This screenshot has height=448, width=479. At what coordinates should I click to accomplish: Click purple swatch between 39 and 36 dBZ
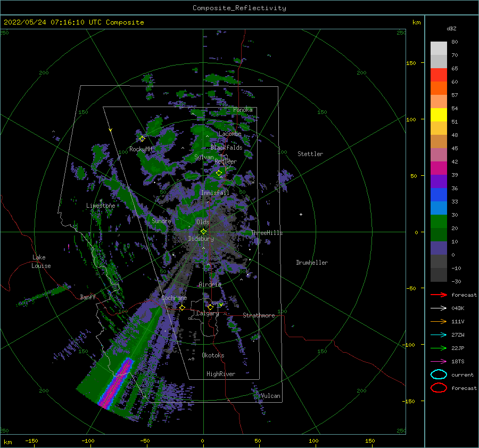pyautogui.click(x=439, y=181)
